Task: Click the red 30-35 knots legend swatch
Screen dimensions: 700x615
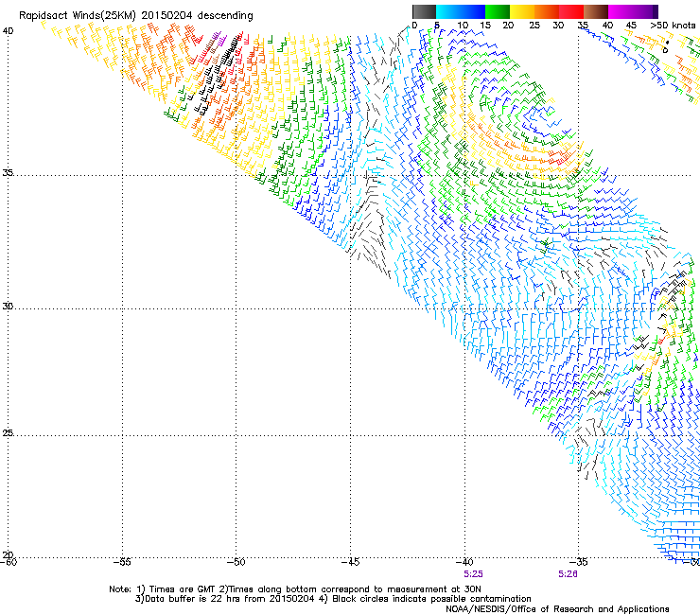Action: coord(571,11)
